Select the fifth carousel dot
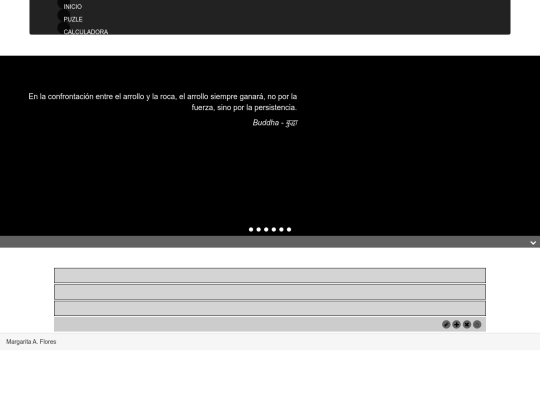This screenshot has height=405, width=540. coord(281,229)
